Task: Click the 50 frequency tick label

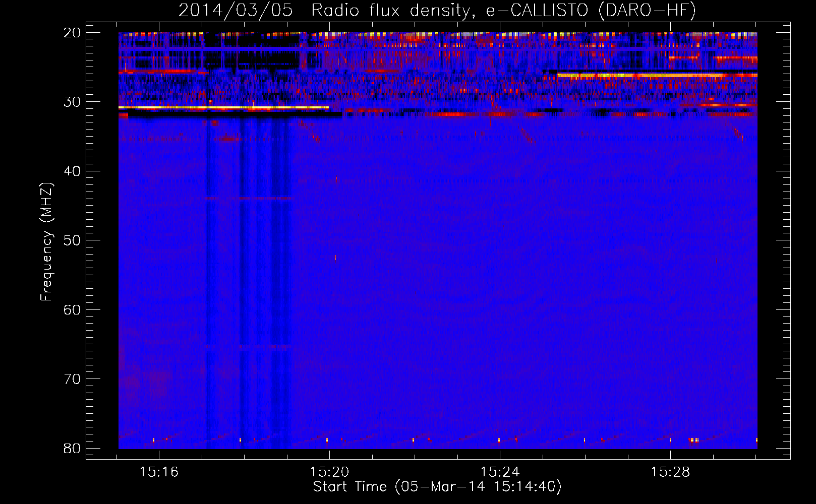Action: point(73,240)
